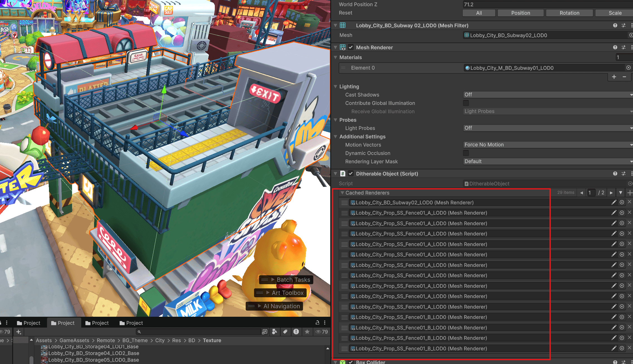Click the lock icon in Project panel
Screen dimensions: 633x364
pyautogui.click(x=317, y=323)
